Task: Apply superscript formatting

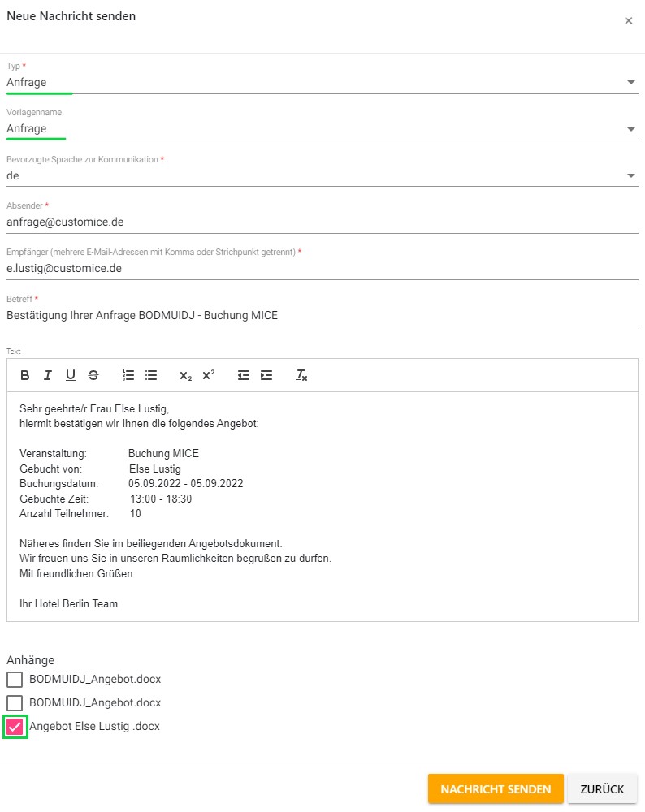Action: pos(208,375)
